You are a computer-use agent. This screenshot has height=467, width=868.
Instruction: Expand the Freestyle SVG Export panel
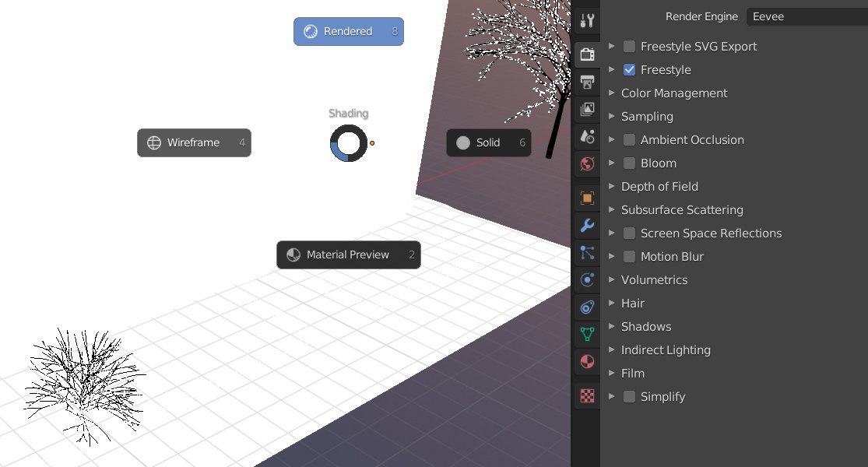[x=612, y=46]
